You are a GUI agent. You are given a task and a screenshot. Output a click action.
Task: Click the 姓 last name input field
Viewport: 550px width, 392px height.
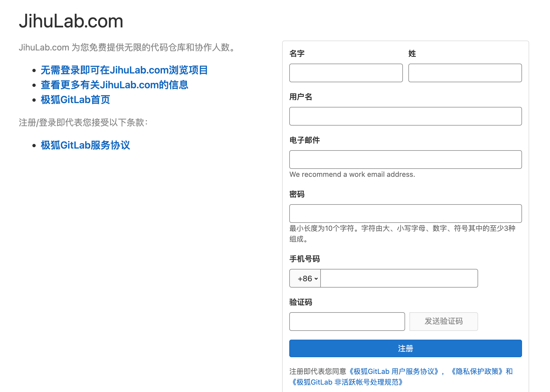pos(465,73)
